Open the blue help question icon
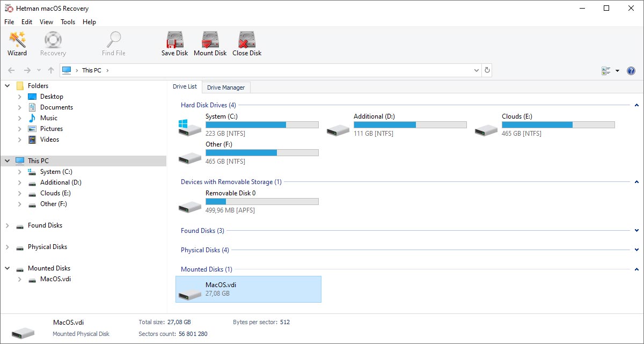644x344 pixels. pos(631,71)
